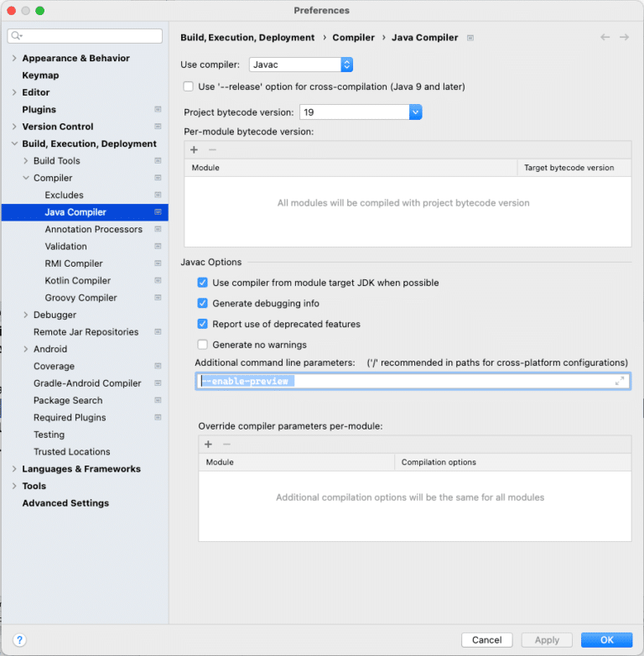Screen dimensions: 644x656
Task: Expand the Debugger tree node
Action: (26, 315)
